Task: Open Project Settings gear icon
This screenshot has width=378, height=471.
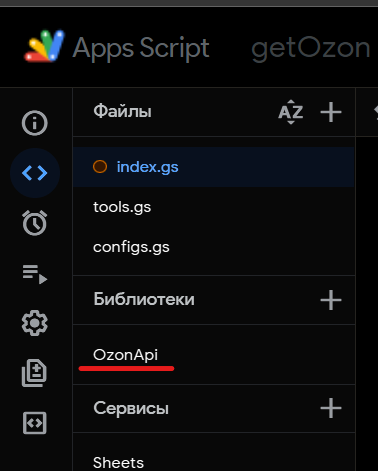Action: pyautogui.click(x=35, y=323)
